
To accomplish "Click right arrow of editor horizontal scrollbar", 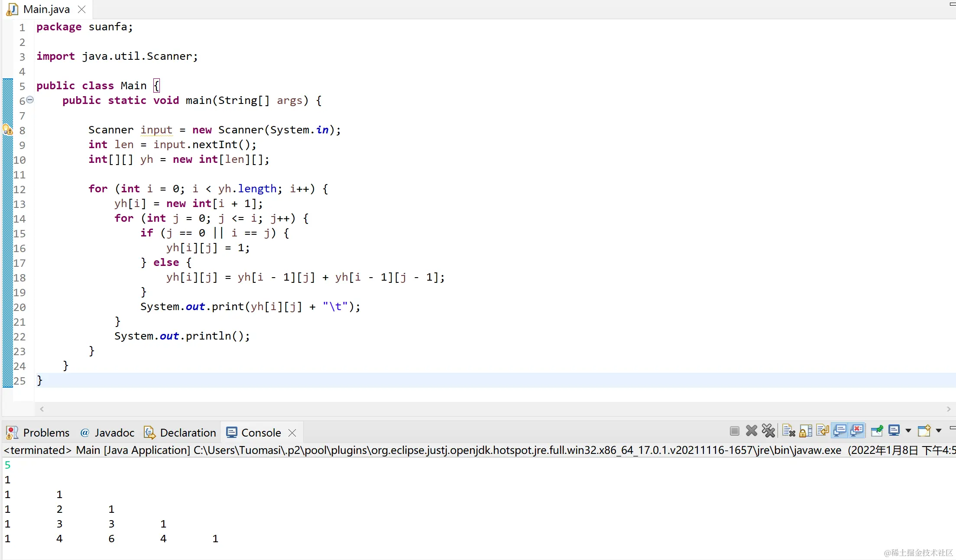I will tap(949, 409).
